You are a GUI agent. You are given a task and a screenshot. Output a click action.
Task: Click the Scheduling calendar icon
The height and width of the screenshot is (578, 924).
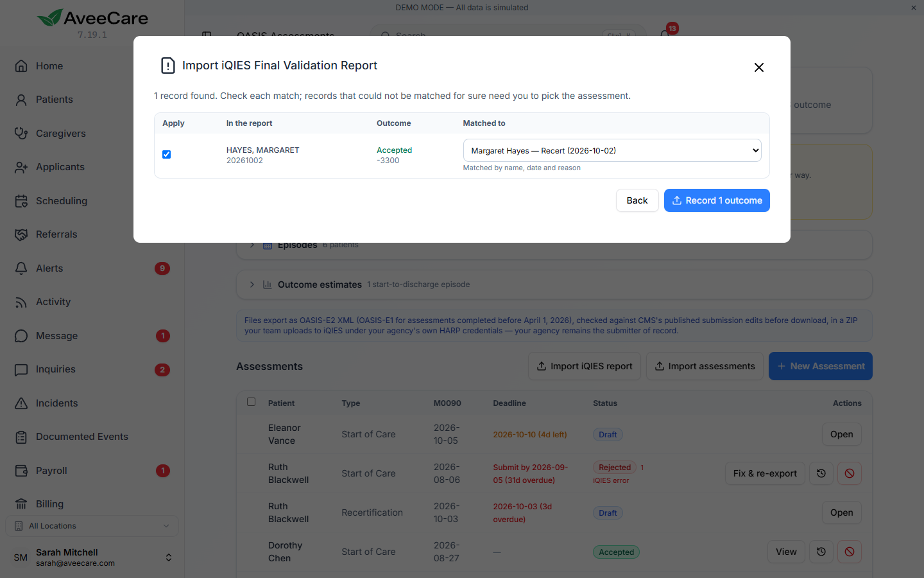[x=21, y=201]
